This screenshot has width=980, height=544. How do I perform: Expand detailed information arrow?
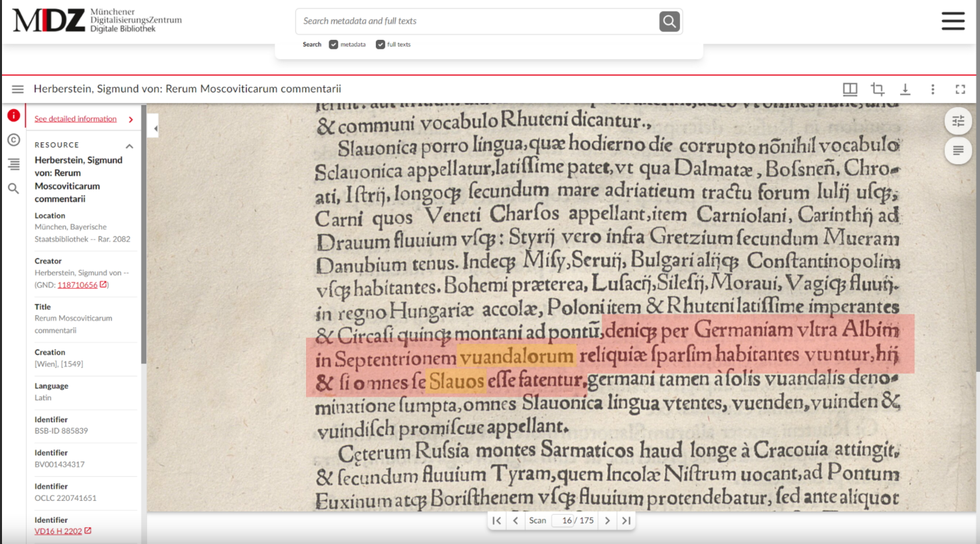click(x=131, y=120)
